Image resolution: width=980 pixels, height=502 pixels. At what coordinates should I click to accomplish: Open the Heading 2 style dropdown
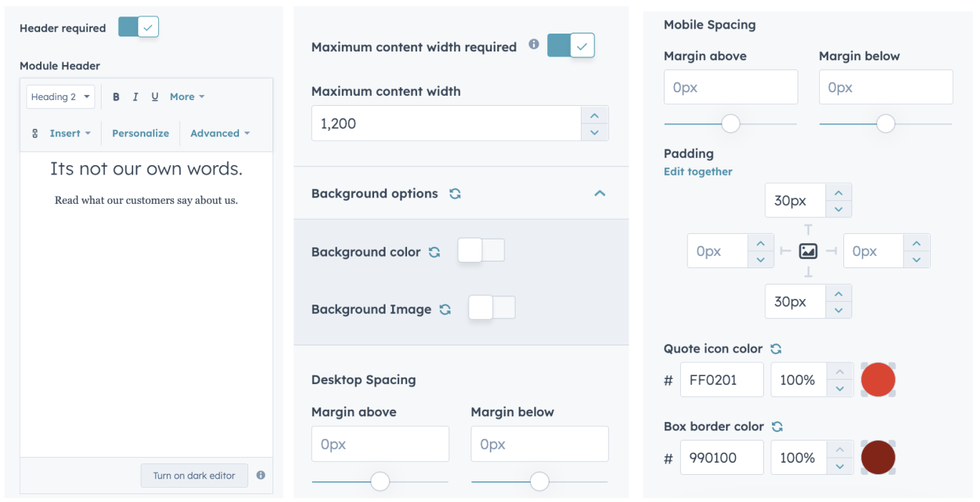click(61, 97)
